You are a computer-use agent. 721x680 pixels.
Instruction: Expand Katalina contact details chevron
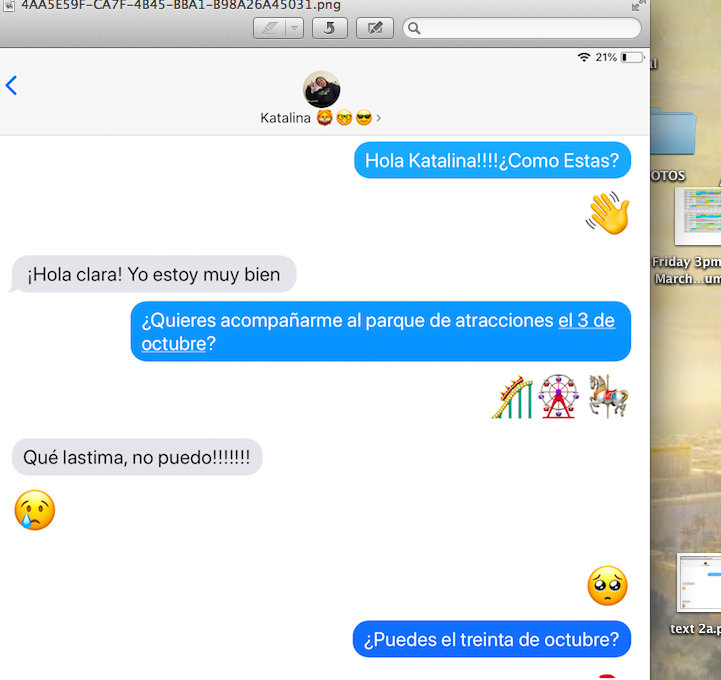click(378, 118)
